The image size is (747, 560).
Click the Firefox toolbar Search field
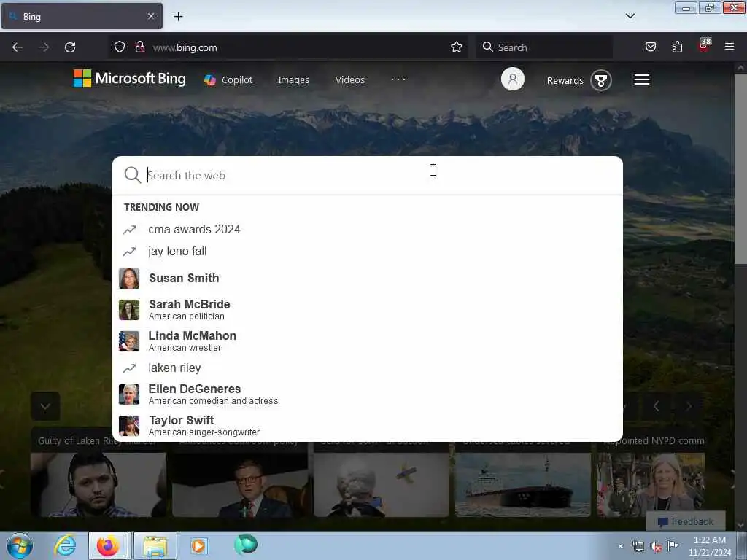point(544,47)
